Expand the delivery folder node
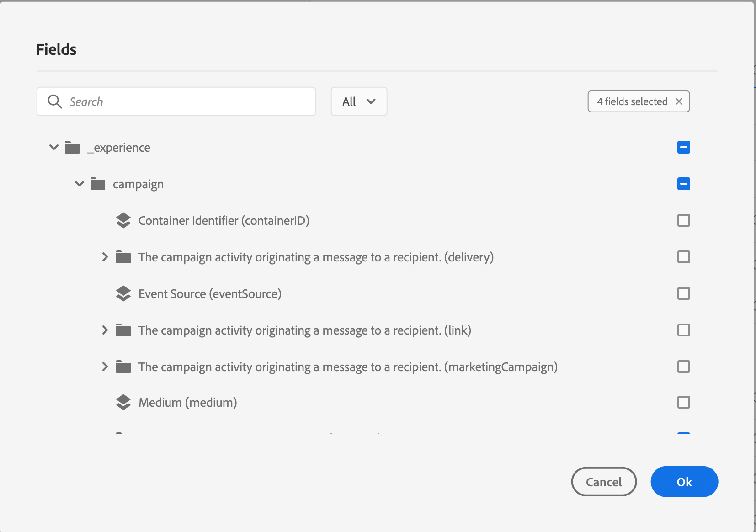The image size is (756, 532). [105, 257]
